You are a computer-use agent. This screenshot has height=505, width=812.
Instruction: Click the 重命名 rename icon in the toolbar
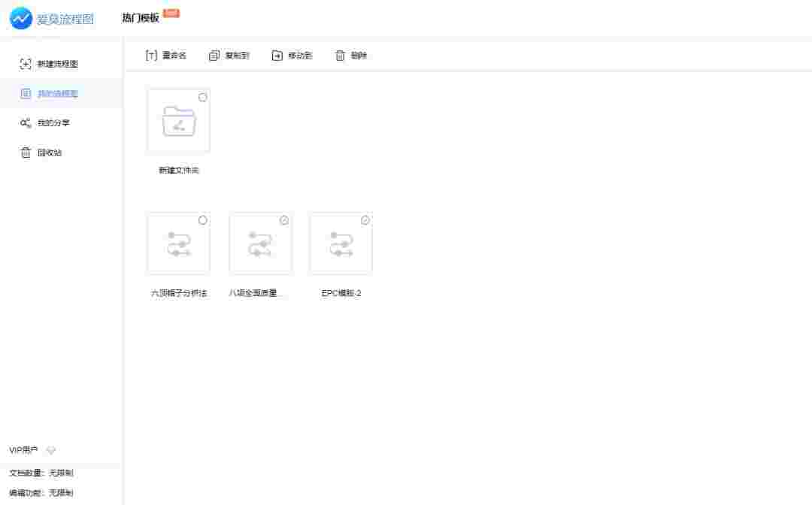[x=150, y=55]
